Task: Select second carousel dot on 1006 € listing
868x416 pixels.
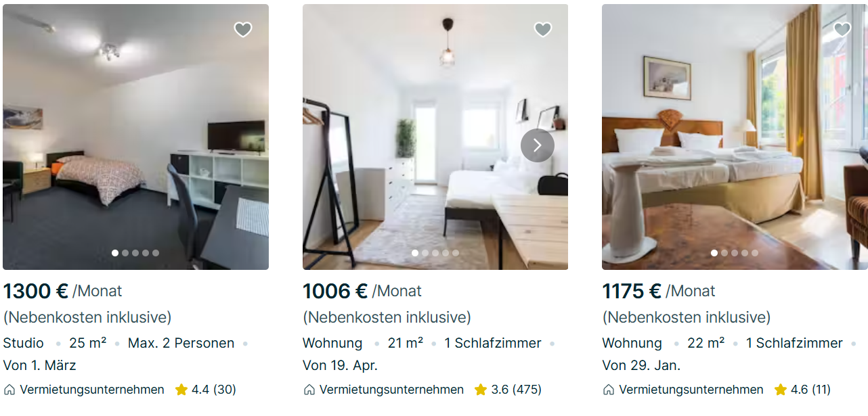Action: click(x=425, y=253)
